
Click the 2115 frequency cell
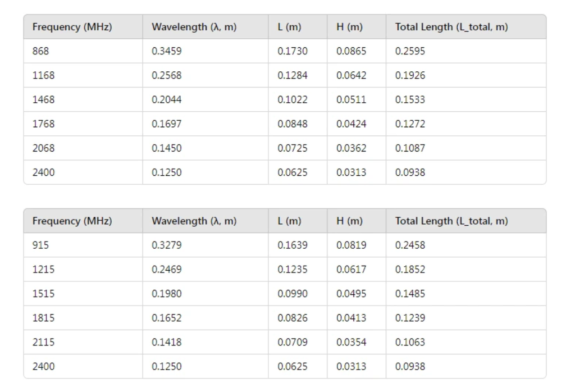[44, 342]
